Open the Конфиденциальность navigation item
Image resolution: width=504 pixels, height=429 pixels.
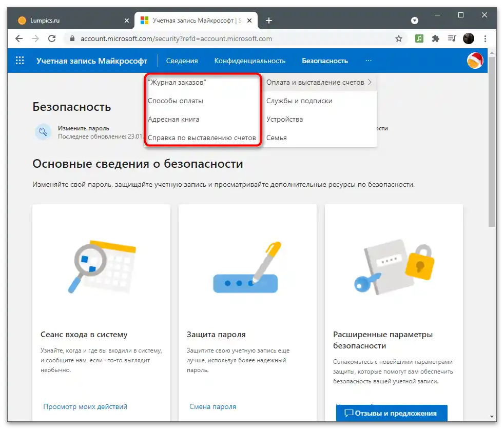click(250, 61)
